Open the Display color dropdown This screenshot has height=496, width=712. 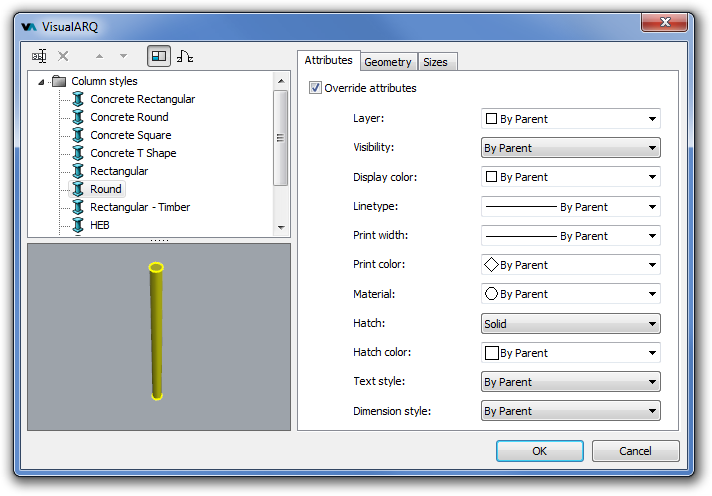(x=570, y=177)
